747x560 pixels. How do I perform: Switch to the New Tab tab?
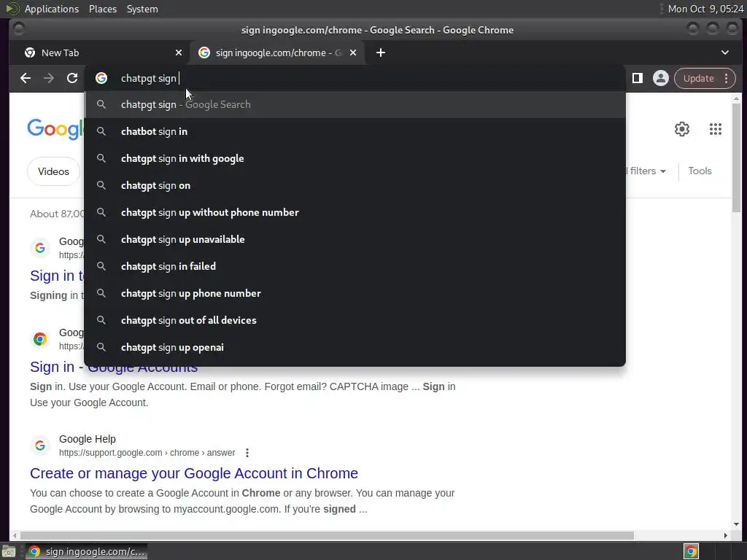point(99,52)
